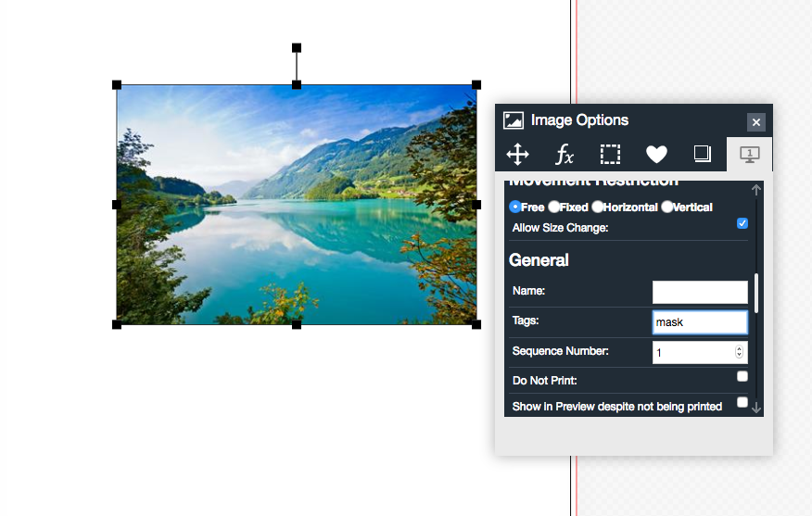Open the fx effects tab

click(x=564, y=154)
